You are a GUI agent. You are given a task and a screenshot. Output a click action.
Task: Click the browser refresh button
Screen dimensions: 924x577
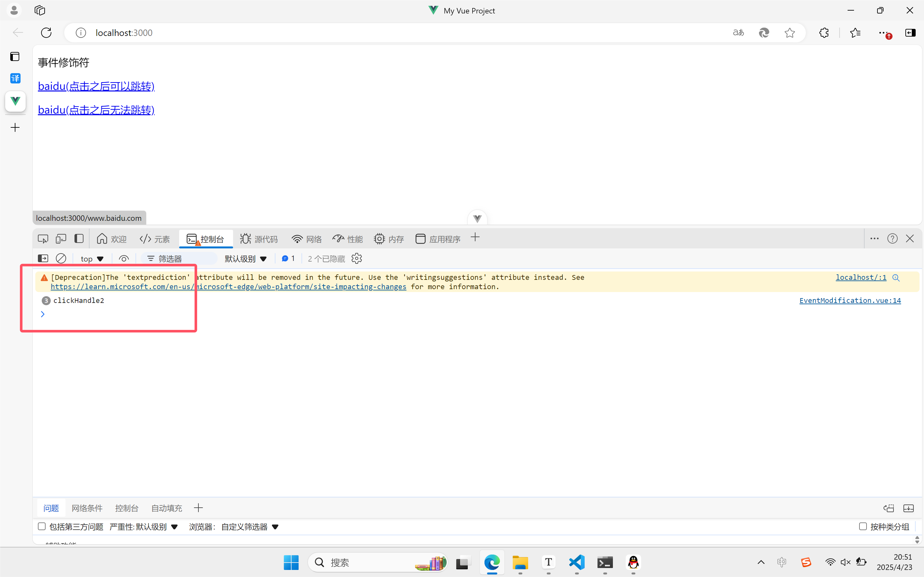[x=46, y=33]
